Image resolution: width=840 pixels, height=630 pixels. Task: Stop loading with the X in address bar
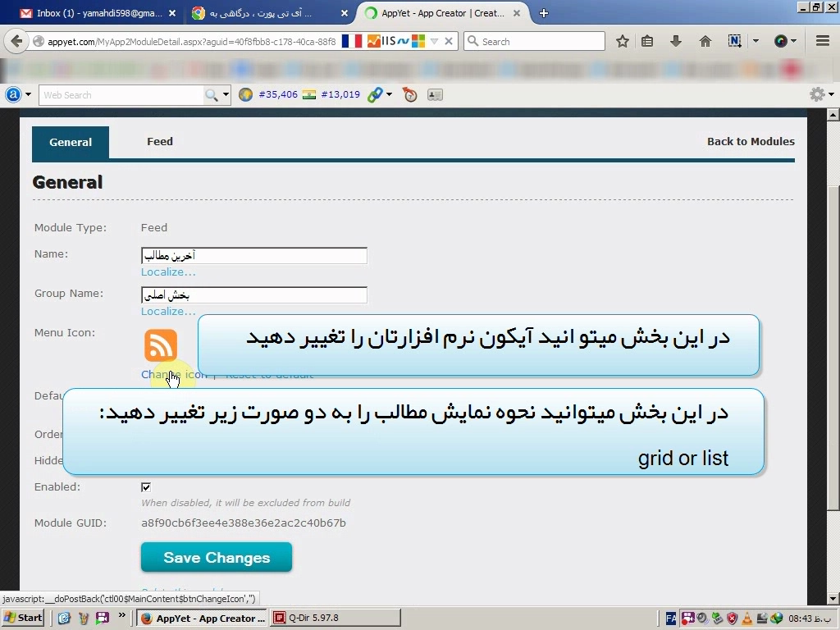point(449,41)
